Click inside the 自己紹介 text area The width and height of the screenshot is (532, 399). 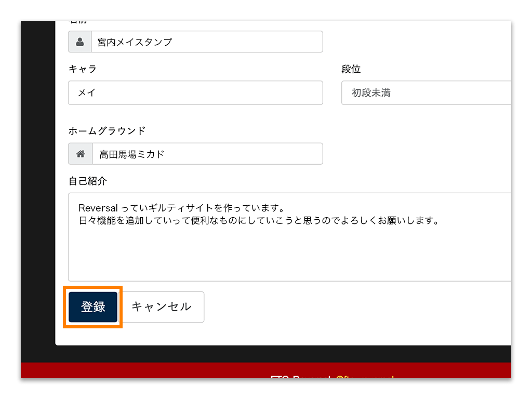click(290, 237)
